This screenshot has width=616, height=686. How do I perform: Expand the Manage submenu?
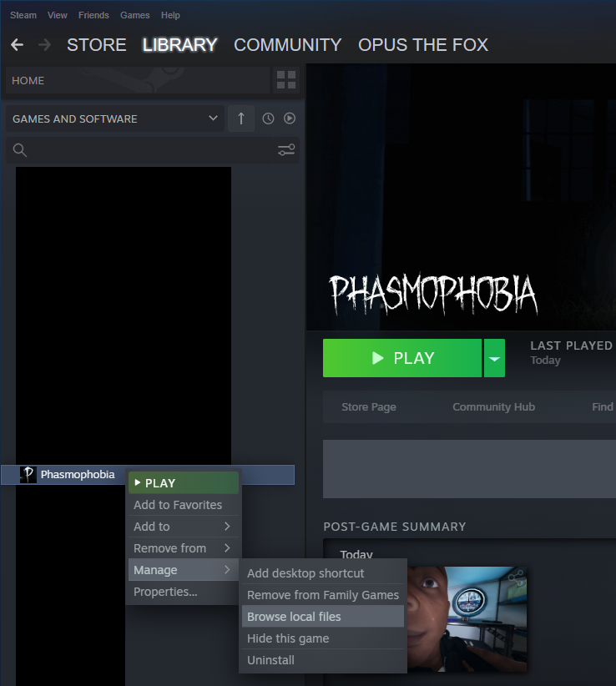[x=184, y=570]
